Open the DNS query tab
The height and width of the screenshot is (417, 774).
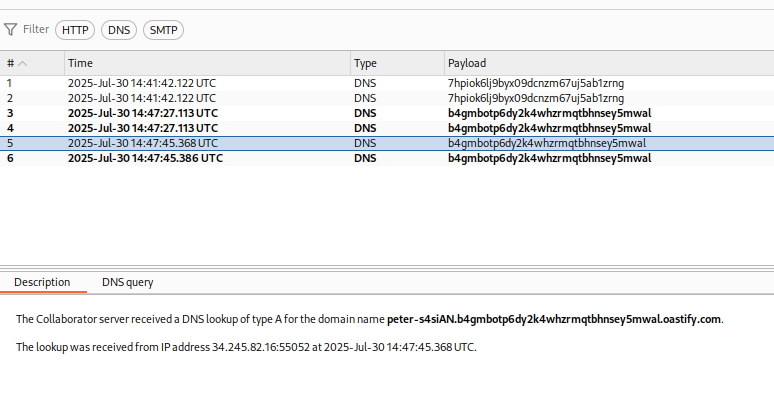(128, 282)
